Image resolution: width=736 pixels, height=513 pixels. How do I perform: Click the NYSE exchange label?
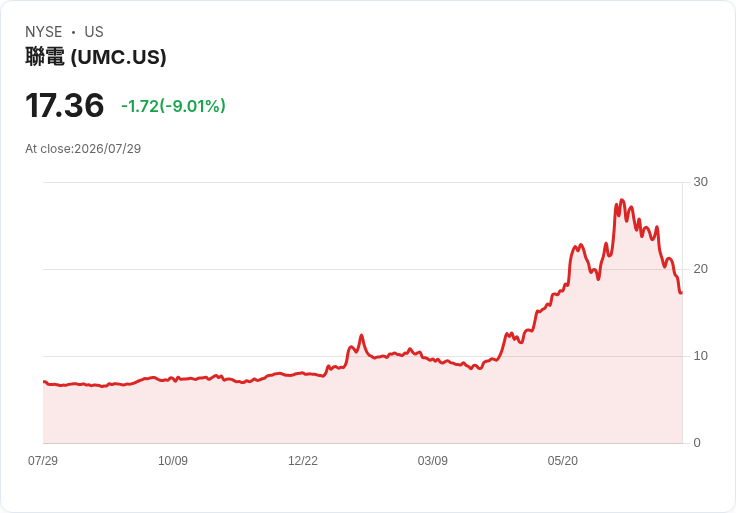pos(44,32)
